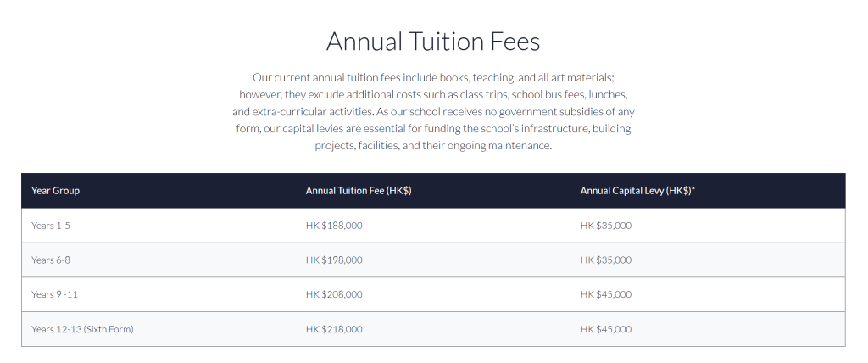Select the Annual Capital Levy (HK$)* column header
The image size is (868, 363).
pos(637,191)
